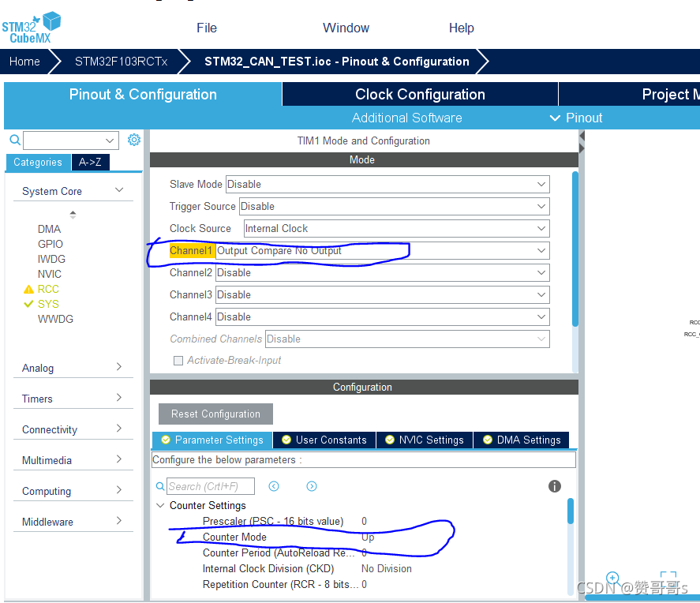700x603 pixels.
Task: Select WWDG in System Core list
Action: click(55, 319)
